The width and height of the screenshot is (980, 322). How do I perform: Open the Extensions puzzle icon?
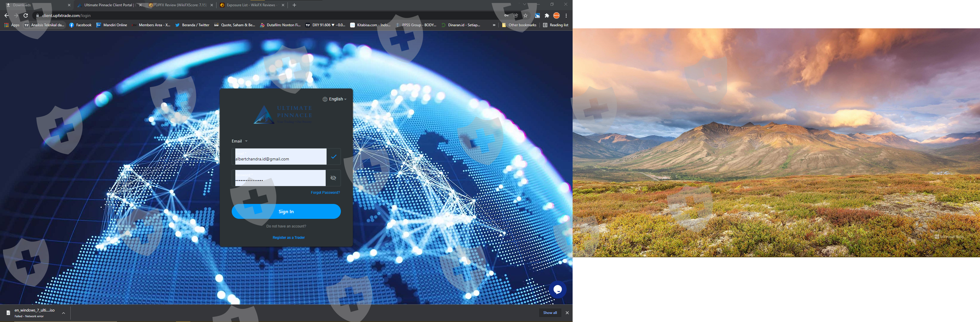tap(547, 16)
